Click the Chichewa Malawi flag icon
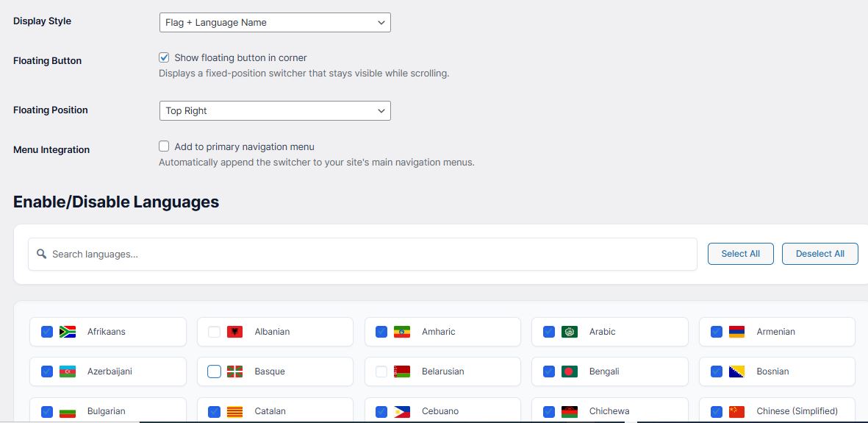The width and height of the screenshot is (868, 423). [x=569, y=411]
